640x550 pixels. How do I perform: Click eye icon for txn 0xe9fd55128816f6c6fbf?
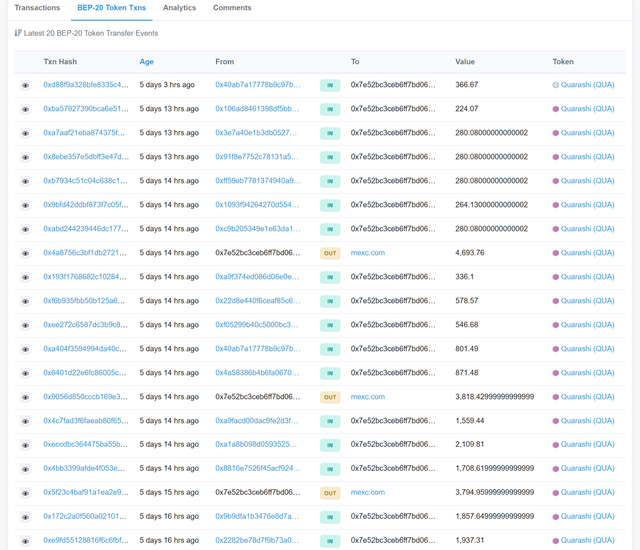[x=25, y=541]
